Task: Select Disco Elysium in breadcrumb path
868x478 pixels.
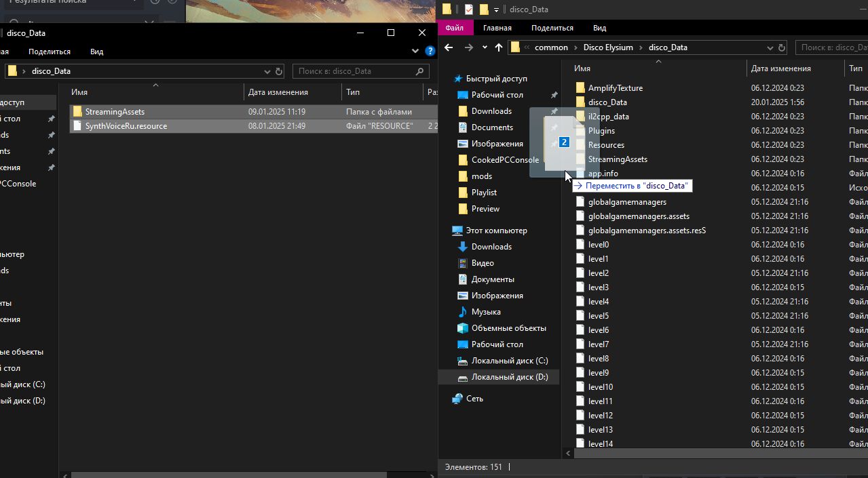Action: point(608,47)
